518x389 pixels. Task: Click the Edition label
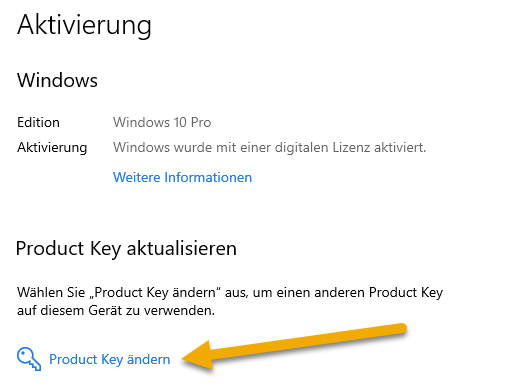[x=38, y=122]
